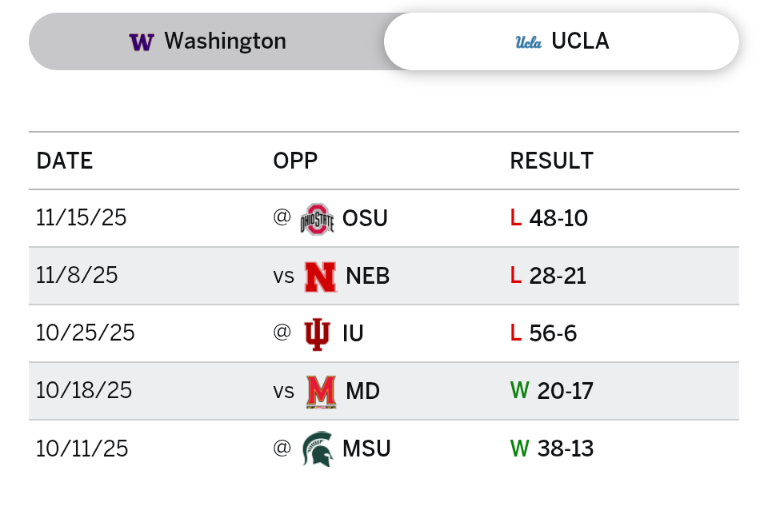Open the Michigan State Spartan logo

click(x=317, y=449)
